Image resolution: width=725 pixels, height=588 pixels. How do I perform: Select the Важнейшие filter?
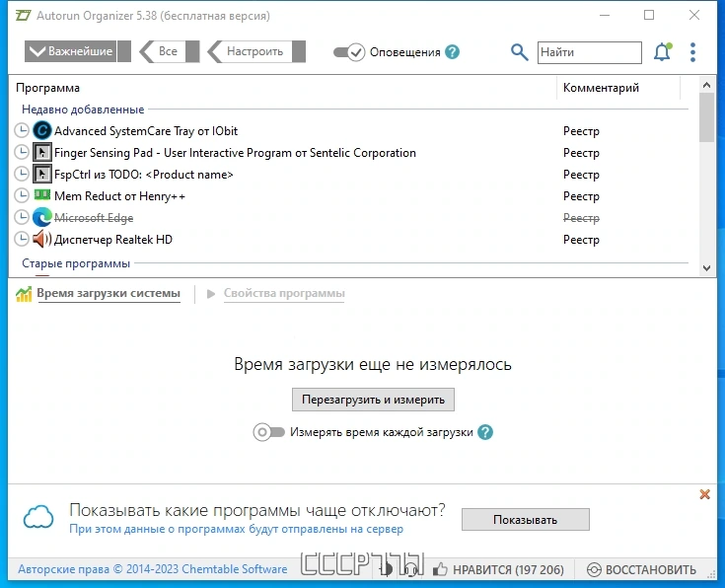click(78, 51)
